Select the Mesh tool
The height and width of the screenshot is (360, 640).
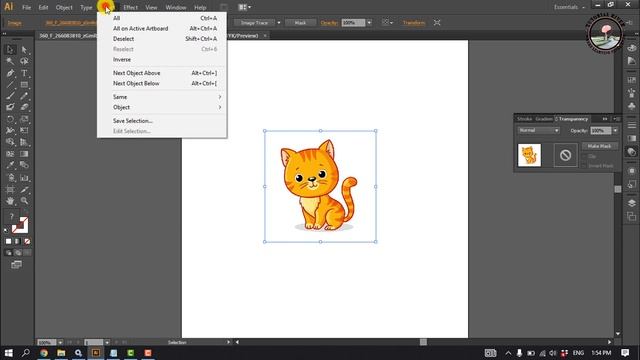(x=10, y=154)
